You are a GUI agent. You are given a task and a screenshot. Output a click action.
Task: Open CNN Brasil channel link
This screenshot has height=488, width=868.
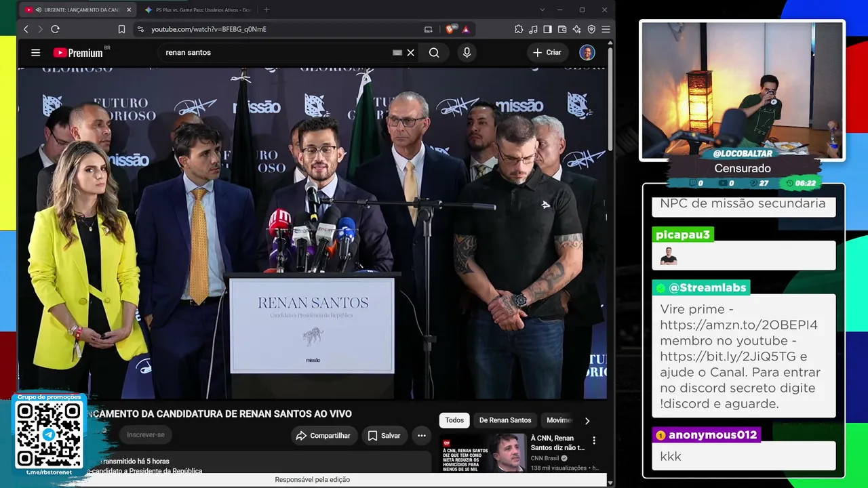[545, 458]
